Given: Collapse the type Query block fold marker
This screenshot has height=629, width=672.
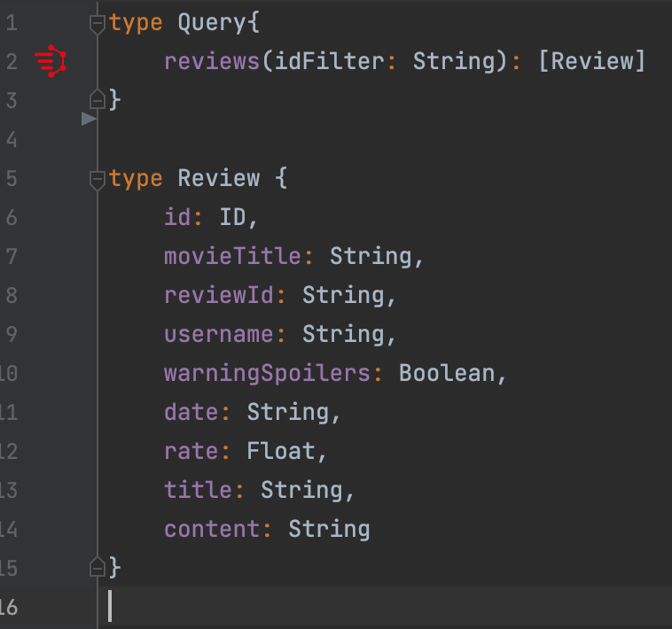Looking at the screenshot, I should (x=98, y=24).
